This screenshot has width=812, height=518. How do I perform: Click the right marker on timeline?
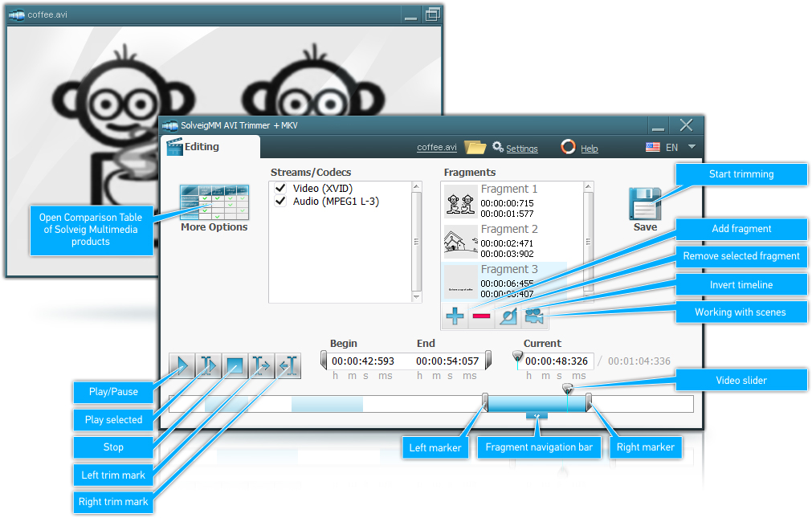[589, 402]
